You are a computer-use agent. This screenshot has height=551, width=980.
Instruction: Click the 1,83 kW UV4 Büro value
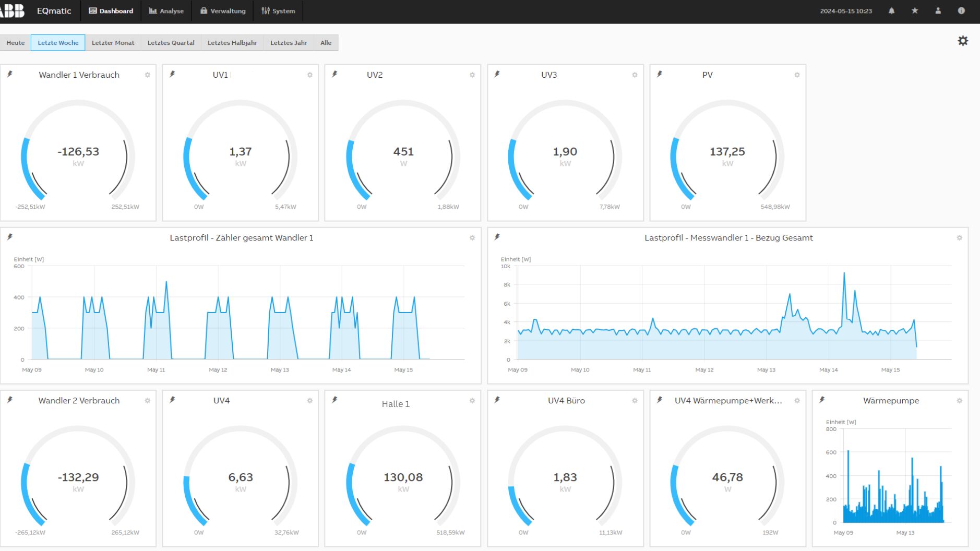565,477
